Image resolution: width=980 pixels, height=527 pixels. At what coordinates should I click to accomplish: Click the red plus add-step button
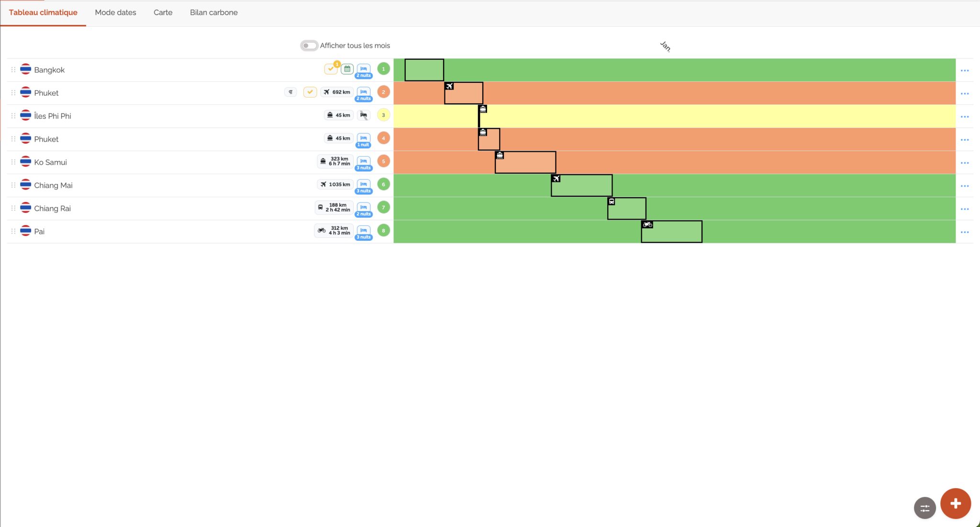pyautogui.click(x=955, y=504)
